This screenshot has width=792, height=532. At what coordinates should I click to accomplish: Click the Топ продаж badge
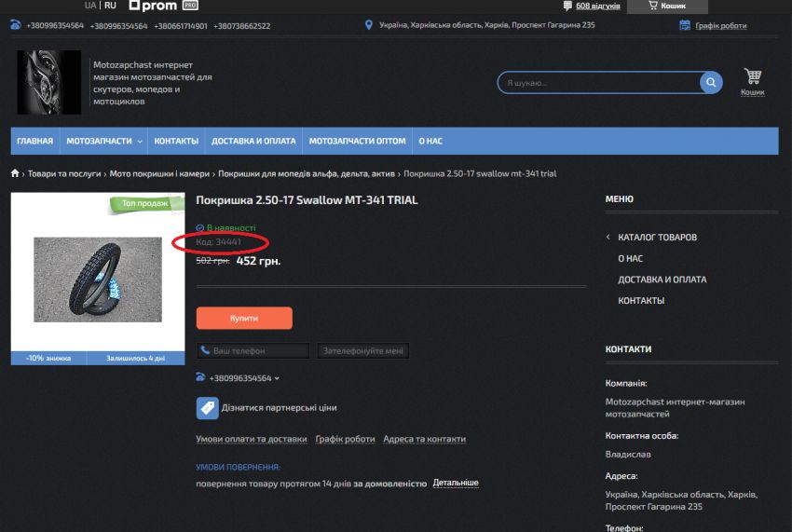pyautogui.click(x=145, y=203)
